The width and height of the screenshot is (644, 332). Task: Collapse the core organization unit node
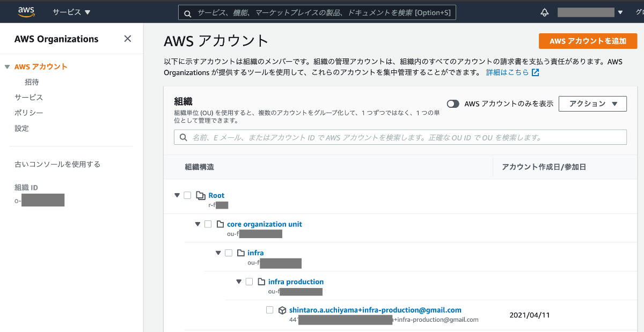[x=197, y=224]
